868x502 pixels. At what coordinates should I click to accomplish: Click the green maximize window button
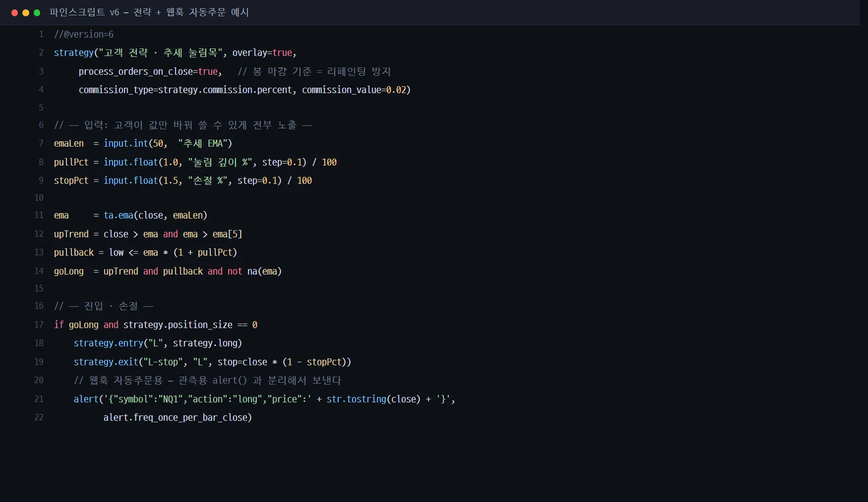click(x=37, y=13)
